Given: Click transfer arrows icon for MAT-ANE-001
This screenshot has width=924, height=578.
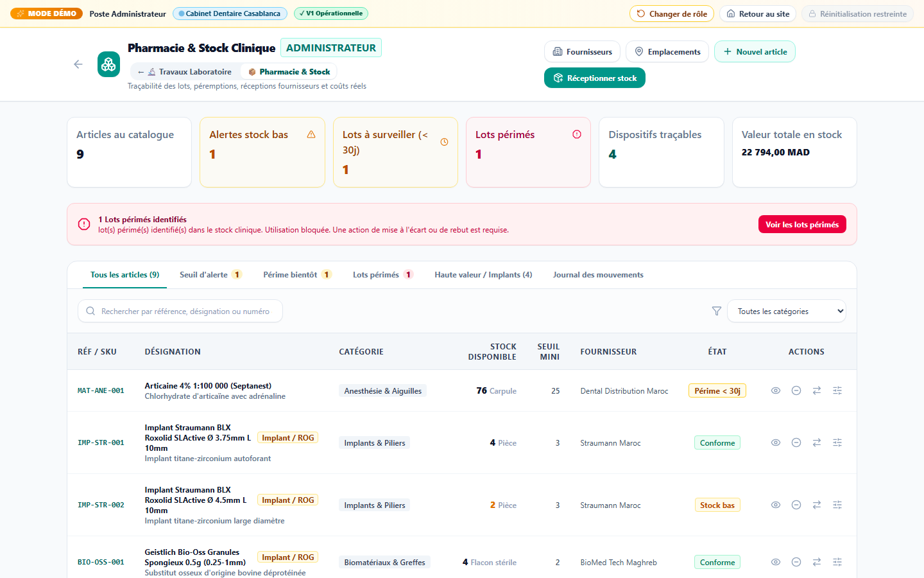Looking at the screenshot, I should (817, 390).
